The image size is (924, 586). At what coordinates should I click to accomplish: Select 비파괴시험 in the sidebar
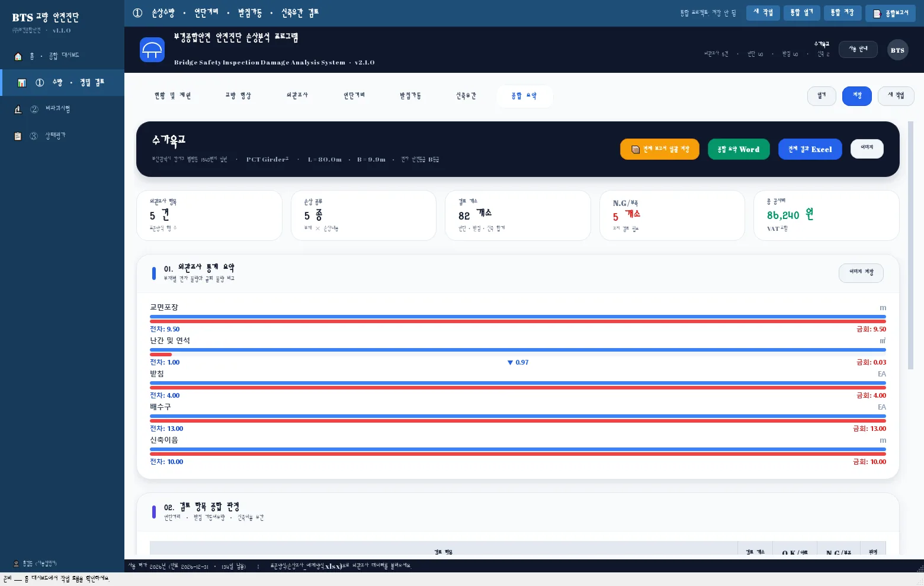click(x=62, y=110)
